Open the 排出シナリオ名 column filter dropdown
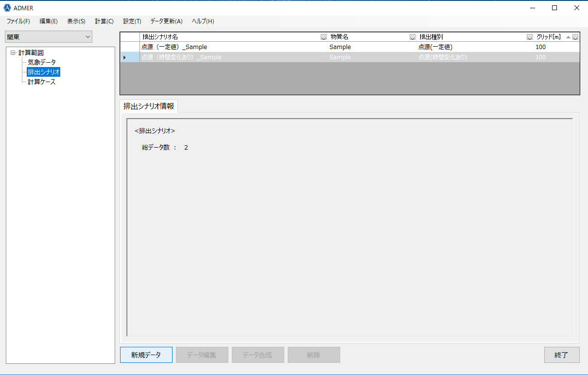The height and width of the screenshot is (375, 588). pyautogui.click(x=324, y=37)
